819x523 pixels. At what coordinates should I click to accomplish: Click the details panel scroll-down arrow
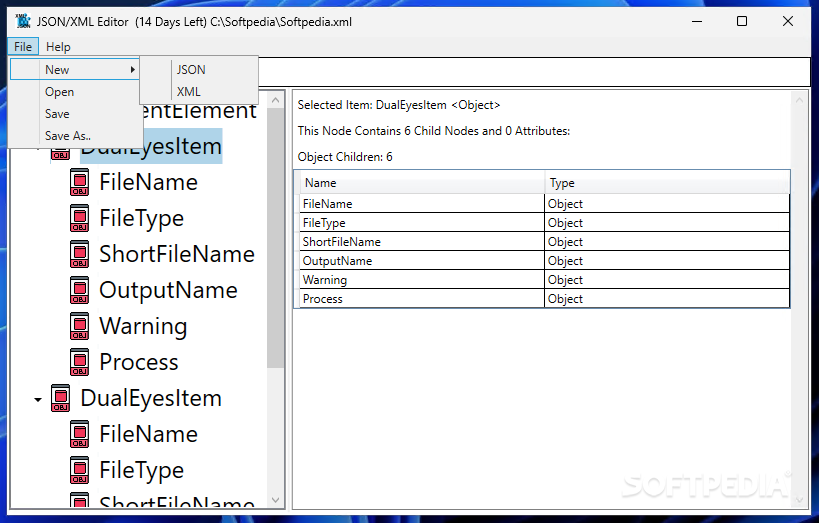point(799,500)
